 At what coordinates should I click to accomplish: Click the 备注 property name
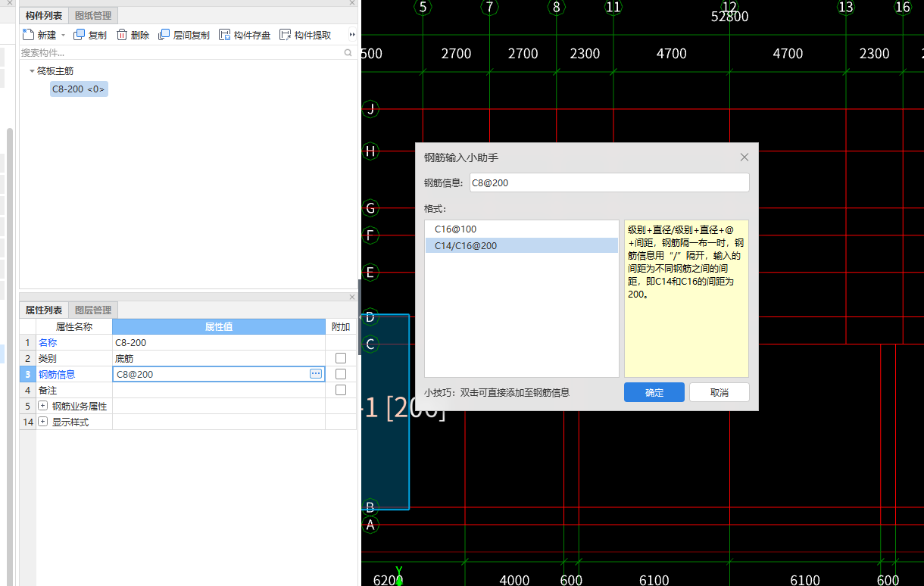(48, 390)
